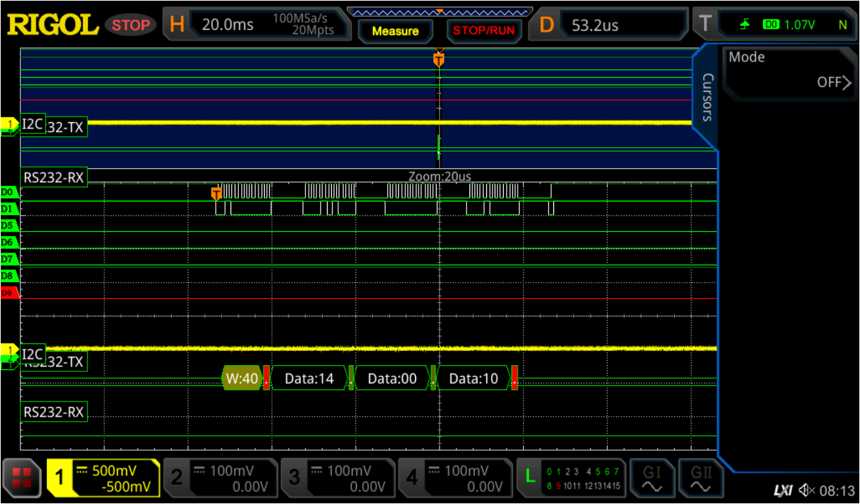Expand the cursor Mode OFF selector

click(x=789, y=73)
